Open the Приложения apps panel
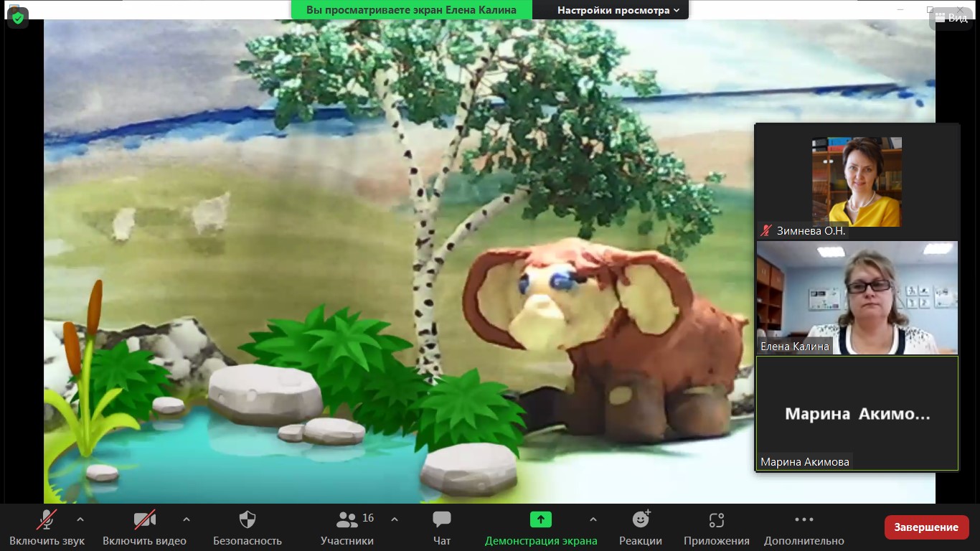The image size is (980, 551). pyautogui.click(x=716, y=528)
